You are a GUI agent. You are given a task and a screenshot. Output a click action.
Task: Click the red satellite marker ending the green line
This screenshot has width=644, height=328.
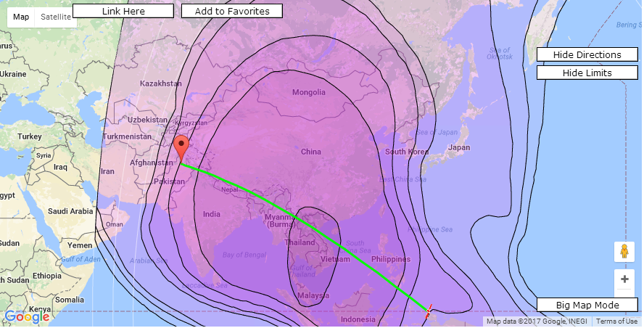429,311
